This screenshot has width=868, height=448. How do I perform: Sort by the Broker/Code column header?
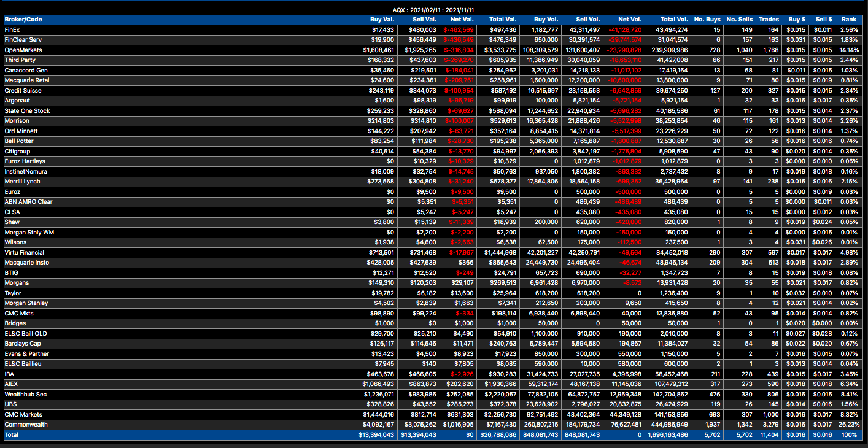[23, 20]
